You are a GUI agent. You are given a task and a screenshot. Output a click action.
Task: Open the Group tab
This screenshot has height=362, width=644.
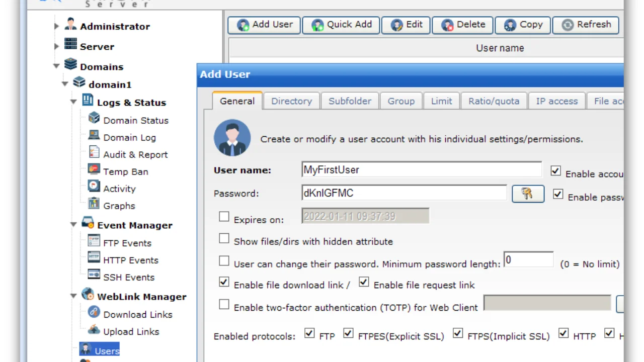coord(401,101)
